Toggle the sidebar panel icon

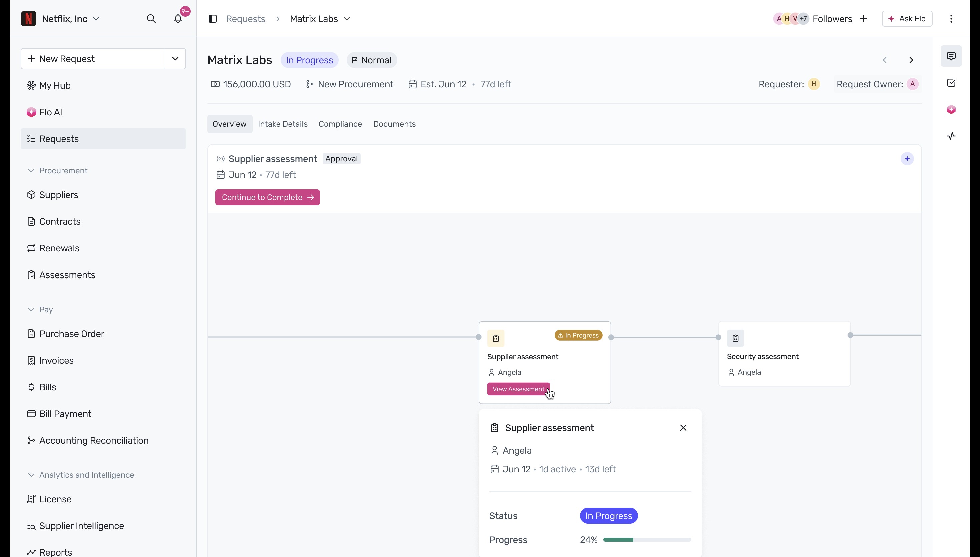(x=213, y=19)
